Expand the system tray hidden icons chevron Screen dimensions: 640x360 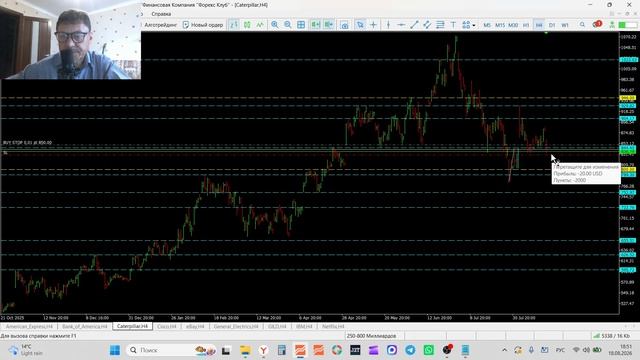[x=504, y=350]
